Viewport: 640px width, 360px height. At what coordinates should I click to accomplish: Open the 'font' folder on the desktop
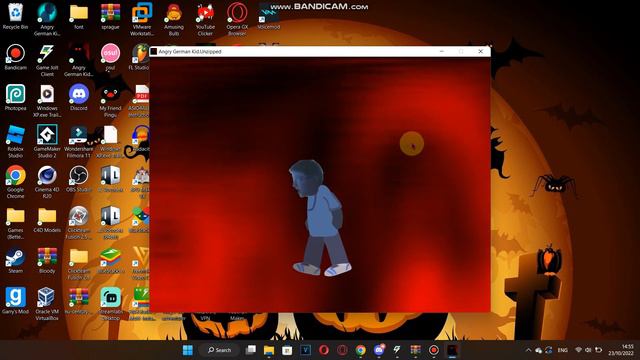(x=79, y=16)
